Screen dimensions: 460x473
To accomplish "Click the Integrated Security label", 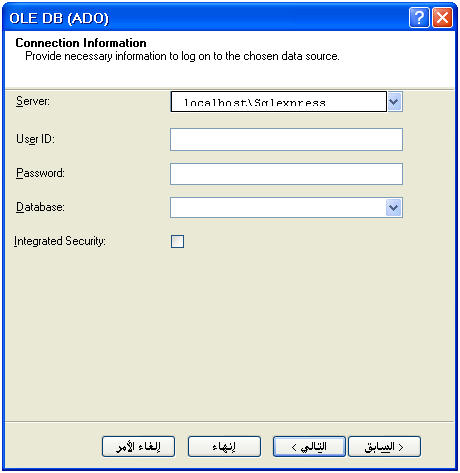I will pyautogui.click(x=60, y=241).
